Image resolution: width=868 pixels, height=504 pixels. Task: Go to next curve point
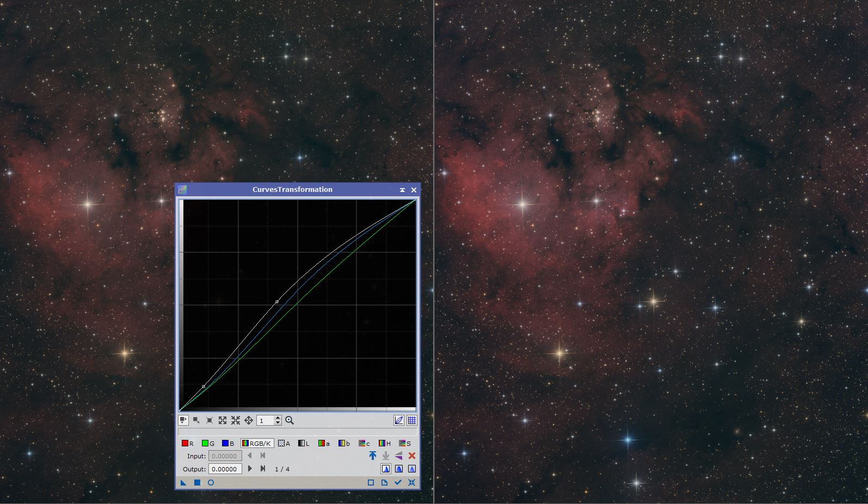coord(250,469)
